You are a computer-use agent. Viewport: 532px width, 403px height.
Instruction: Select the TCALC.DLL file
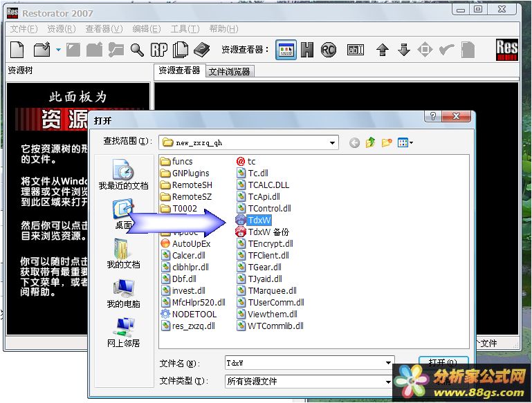coord(263,185)
